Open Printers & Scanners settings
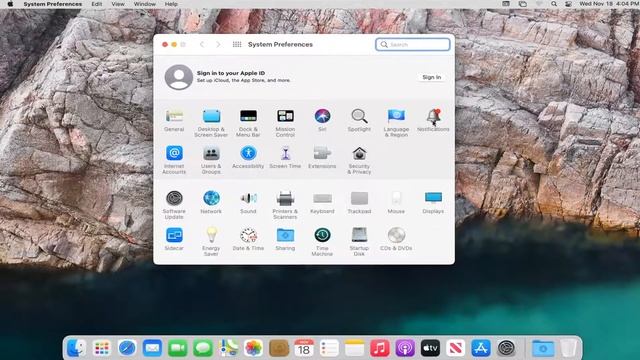 pos(285,205)
